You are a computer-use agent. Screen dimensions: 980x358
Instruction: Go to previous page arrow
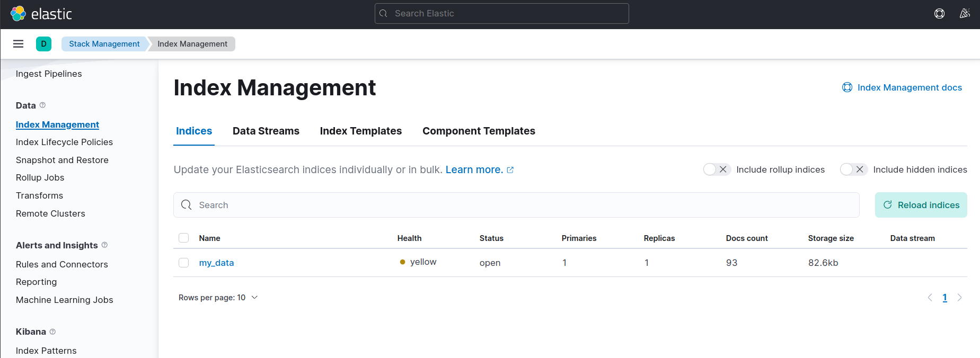930,298
